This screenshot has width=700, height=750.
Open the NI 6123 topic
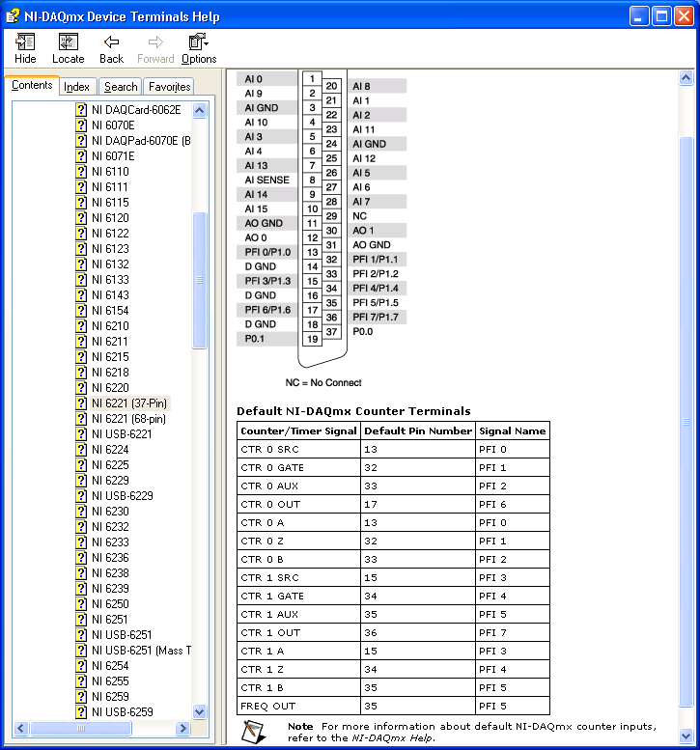110,249
